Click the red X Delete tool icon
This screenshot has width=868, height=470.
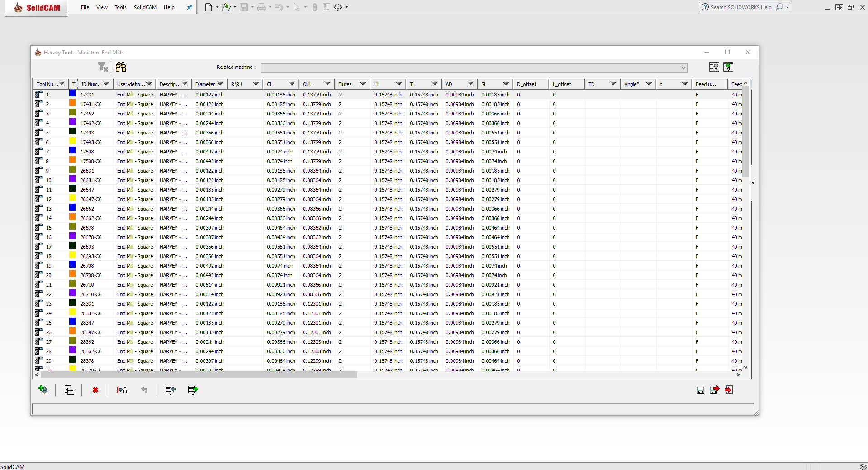pos(95,390)
